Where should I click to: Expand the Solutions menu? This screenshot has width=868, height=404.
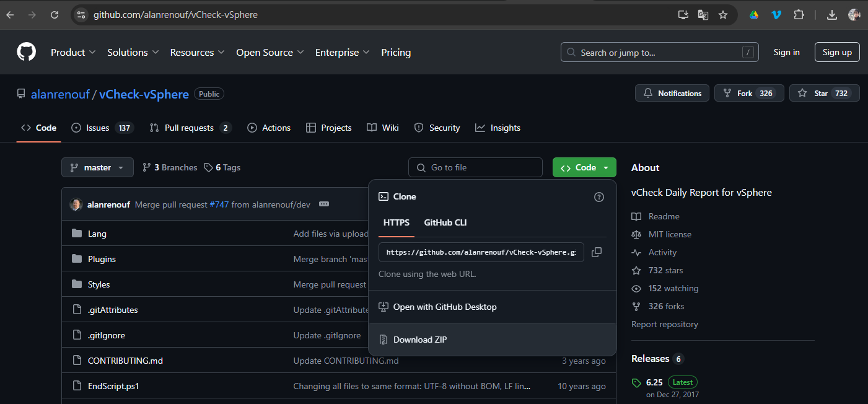point(133,53)
